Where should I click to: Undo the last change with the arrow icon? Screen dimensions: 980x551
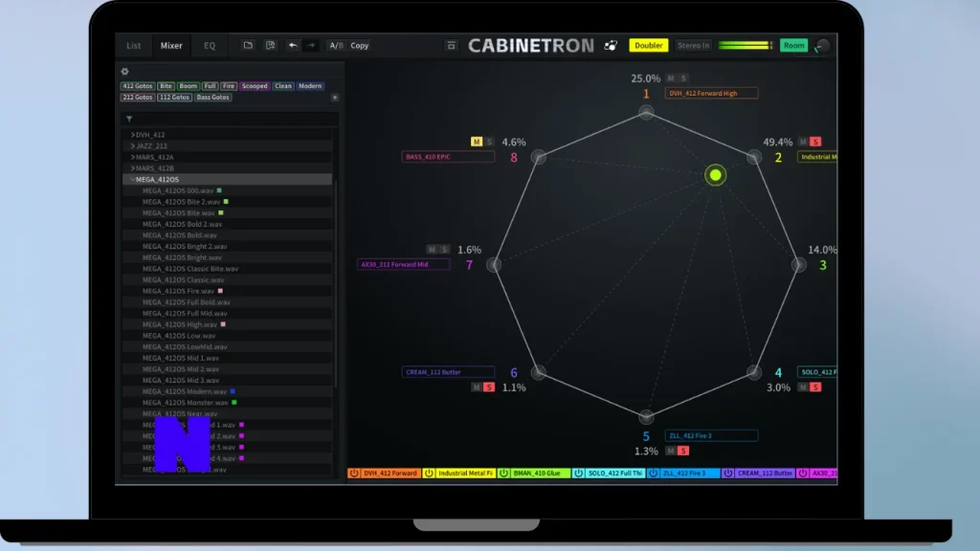tap(293, 46)
